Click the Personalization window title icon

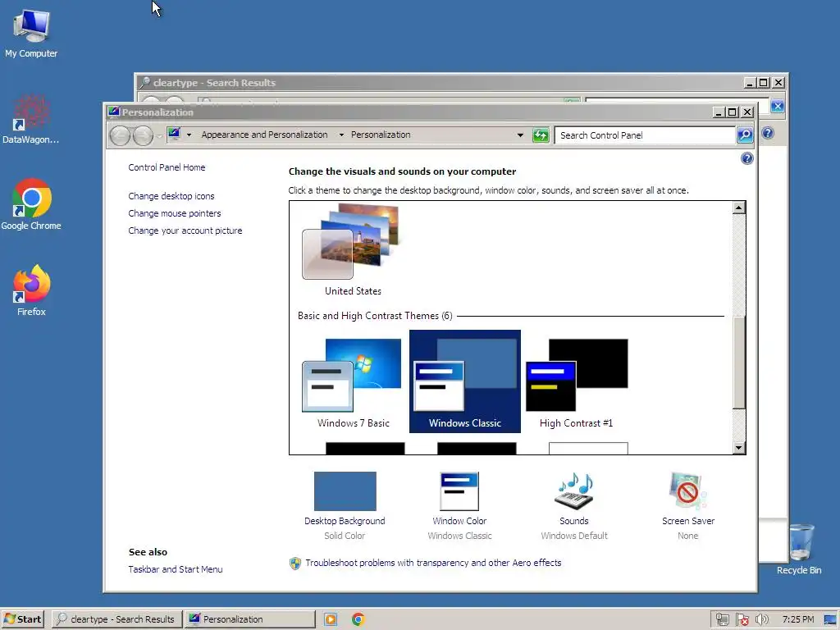[113, 112]
